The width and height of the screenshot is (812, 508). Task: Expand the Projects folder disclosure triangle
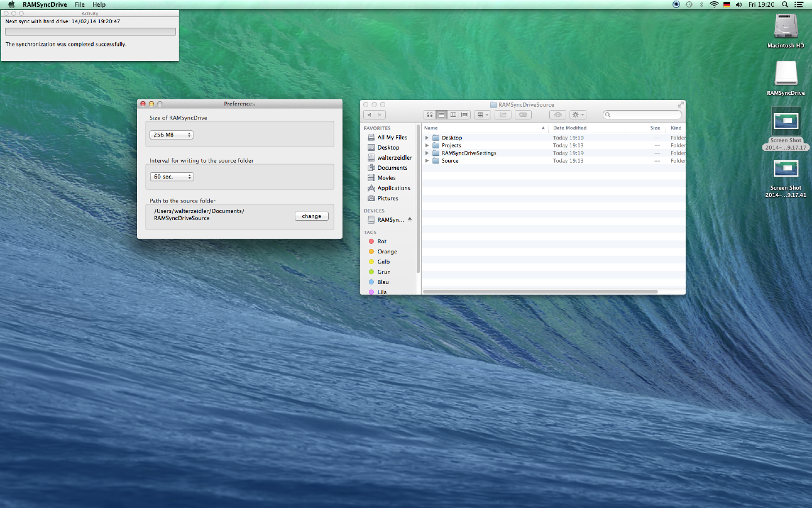pos(427,146)
